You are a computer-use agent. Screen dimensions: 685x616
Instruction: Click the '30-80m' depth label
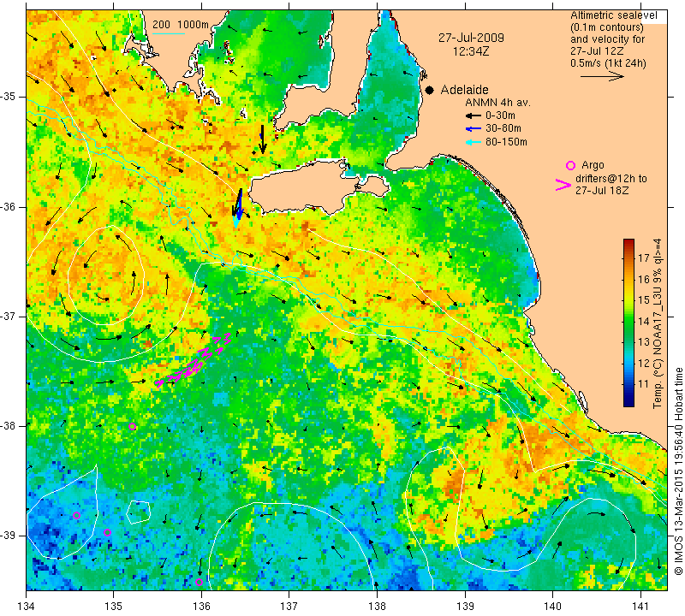[503, 128]
